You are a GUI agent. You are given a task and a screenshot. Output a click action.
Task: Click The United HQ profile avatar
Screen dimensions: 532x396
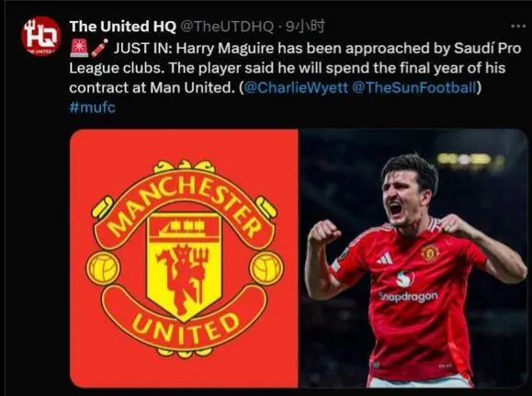coord(41,36)
